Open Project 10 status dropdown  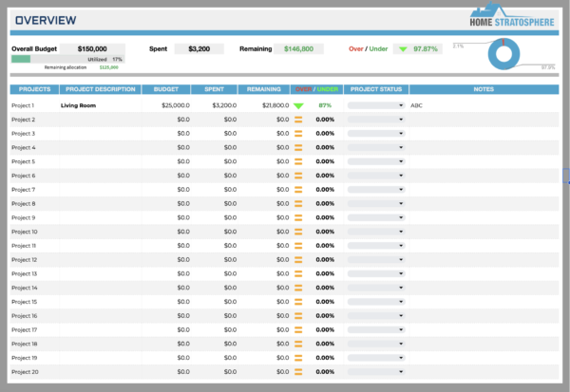point(376,232)
